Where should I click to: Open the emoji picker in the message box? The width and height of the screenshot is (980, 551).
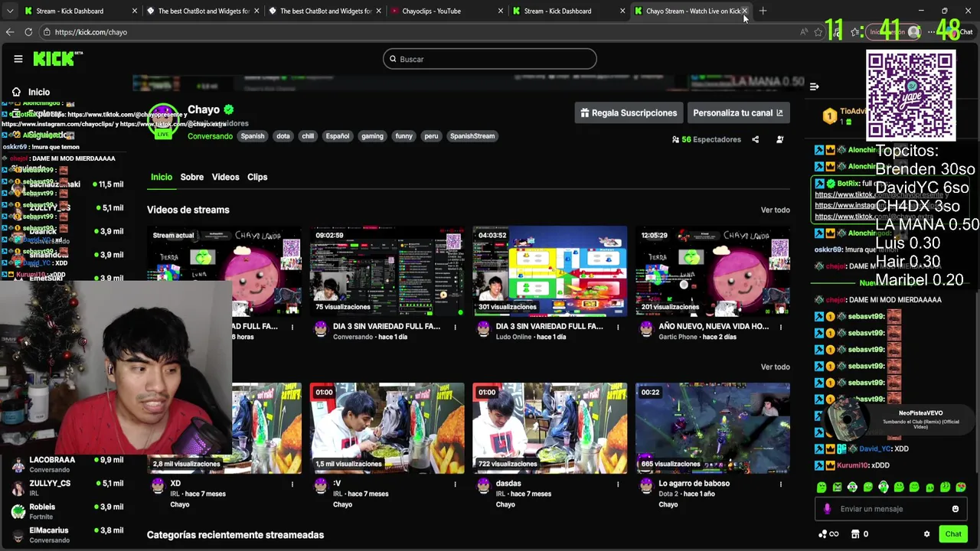pos(955,509)
